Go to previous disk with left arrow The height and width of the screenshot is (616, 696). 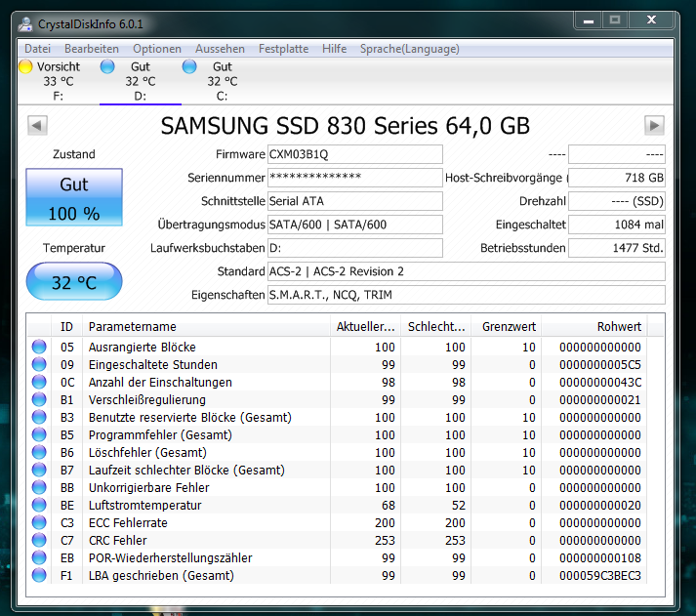click(37, 126)
